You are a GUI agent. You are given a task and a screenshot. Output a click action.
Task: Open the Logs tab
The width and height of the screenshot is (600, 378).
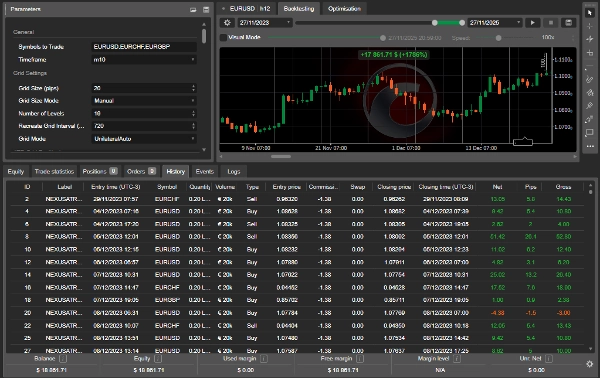pos(234,171)
